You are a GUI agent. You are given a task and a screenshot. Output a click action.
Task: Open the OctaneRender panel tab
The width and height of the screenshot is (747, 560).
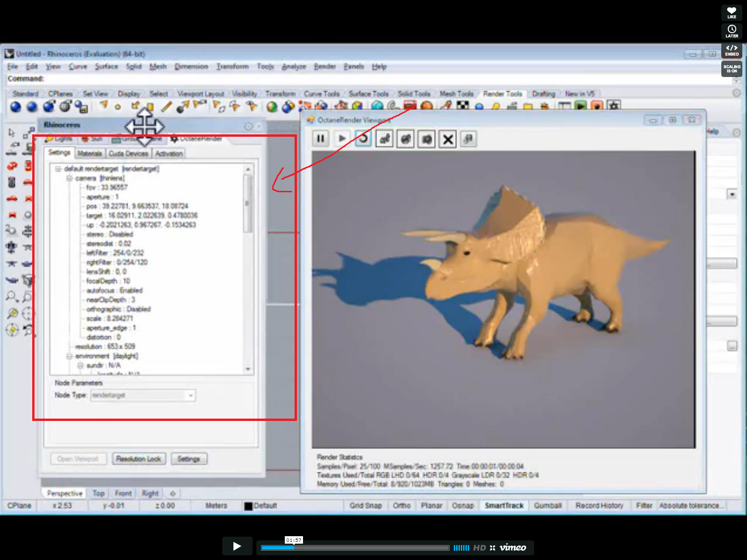pyautogui.click(x=196, y=139)
